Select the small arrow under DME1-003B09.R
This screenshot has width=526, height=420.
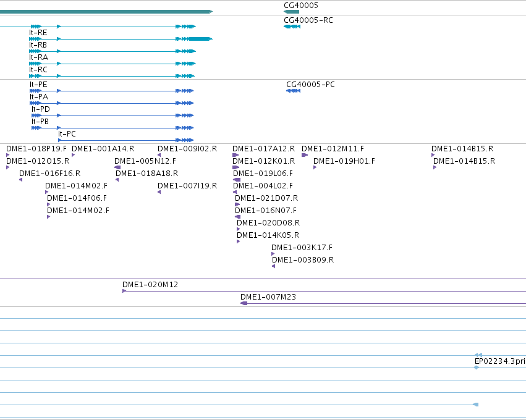click(273, 266)
